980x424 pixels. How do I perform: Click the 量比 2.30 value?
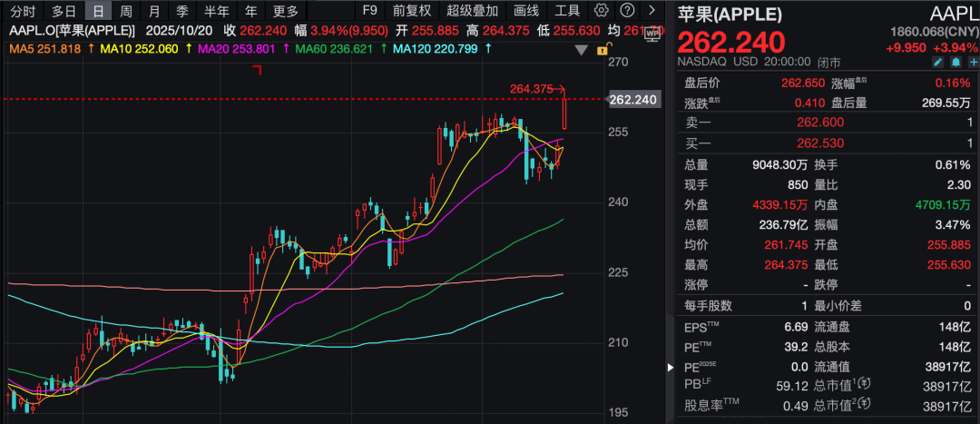(x=959, y=185)
